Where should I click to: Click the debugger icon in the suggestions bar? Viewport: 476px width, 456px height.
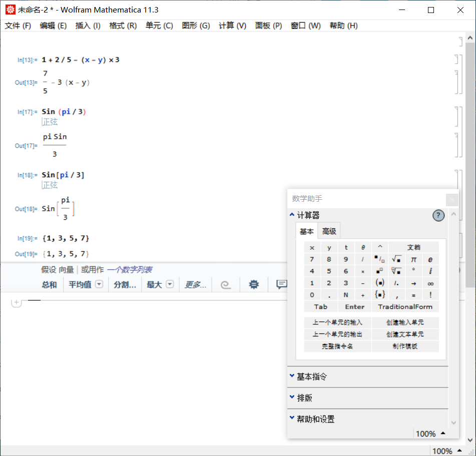click(254, 284)
